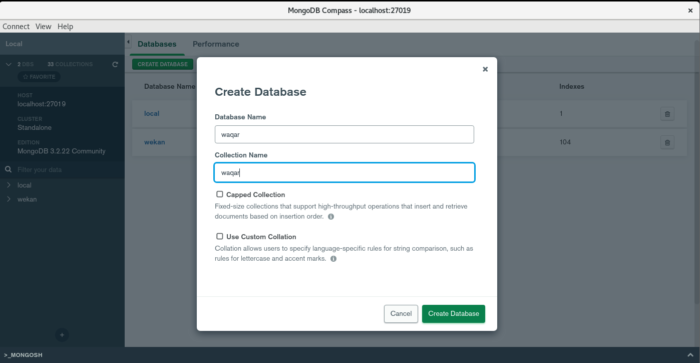Image resolution: width=700 pixels, height=363 pixels.
Task: Click the Cancel button
Action: click(400, 314)
